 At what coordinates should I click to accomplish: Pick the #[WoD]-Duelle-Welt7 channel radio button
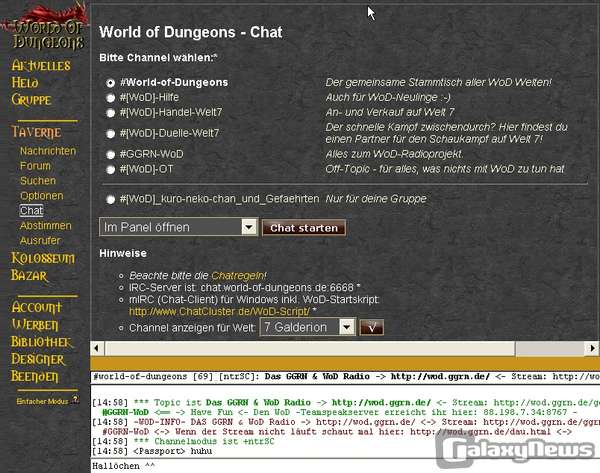111,134
